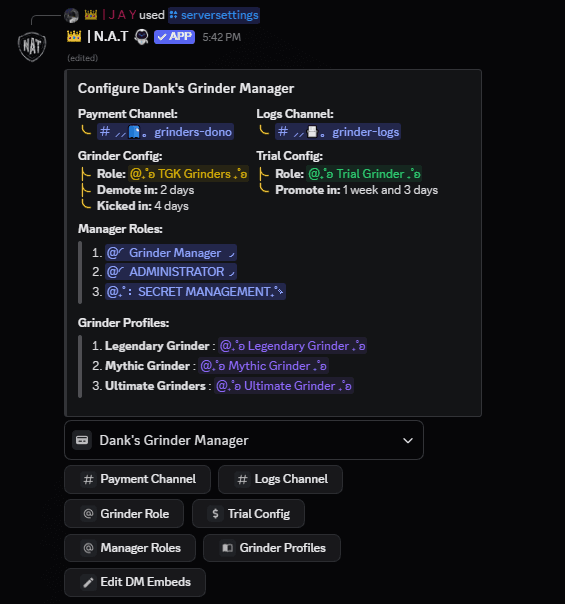This screenshot has height=604, width=565.
Task: Click the card icon in the select menu
Action: coord(82,440)
